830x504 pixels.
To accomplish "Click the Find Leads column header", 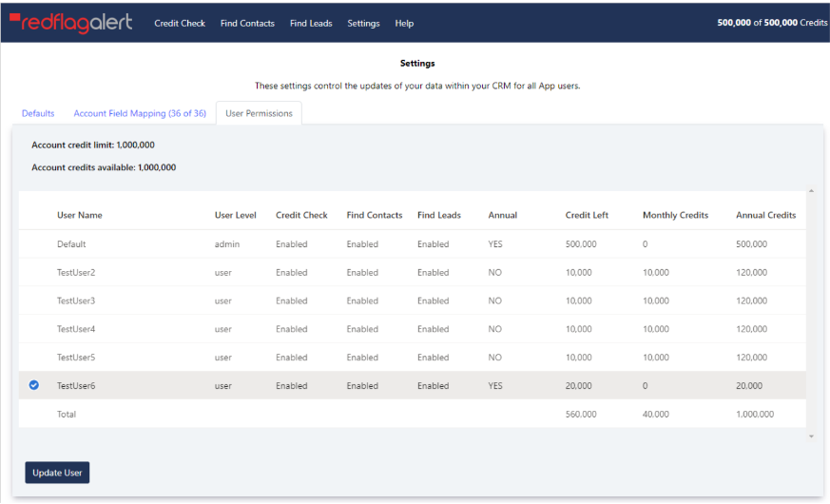I will [x=439, y=215].
